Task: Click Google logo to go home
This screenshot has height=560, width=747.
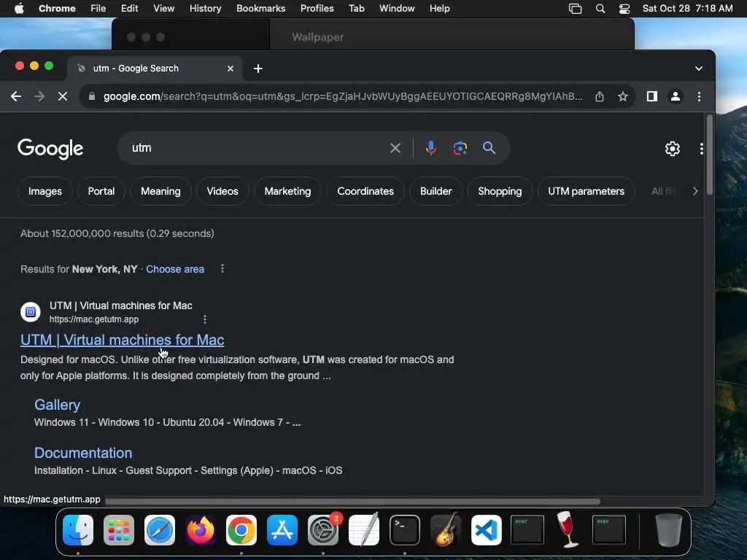Action: [50, 149]
